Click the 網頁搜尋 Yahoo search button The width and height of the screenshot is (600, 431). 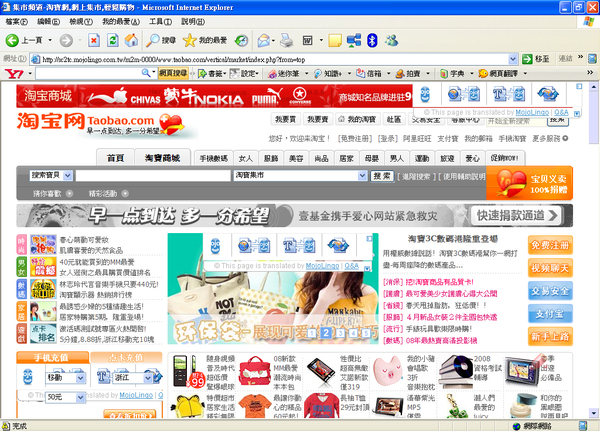tap(173, 73)
